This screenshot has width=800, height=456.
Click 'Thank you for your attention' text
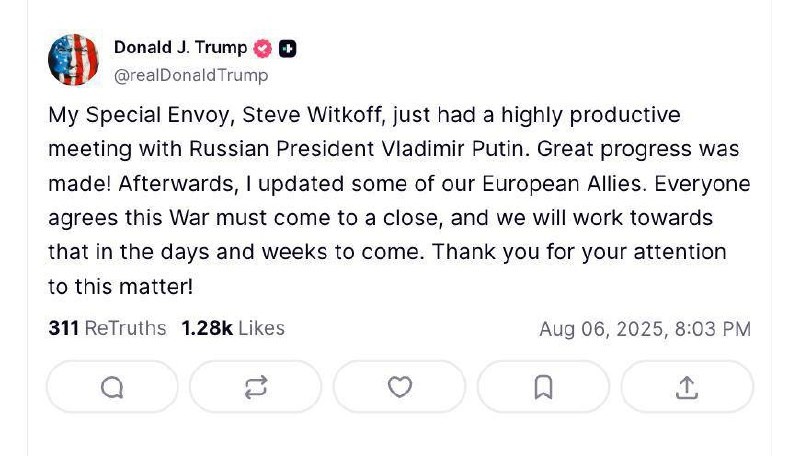579,252
